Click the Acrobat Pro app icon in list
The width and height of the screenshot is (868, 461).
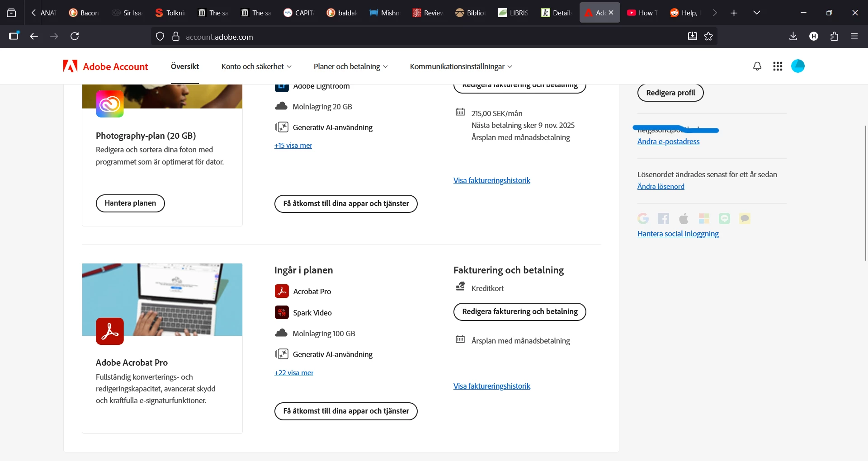pyautogui.click(x=282, y=291)
